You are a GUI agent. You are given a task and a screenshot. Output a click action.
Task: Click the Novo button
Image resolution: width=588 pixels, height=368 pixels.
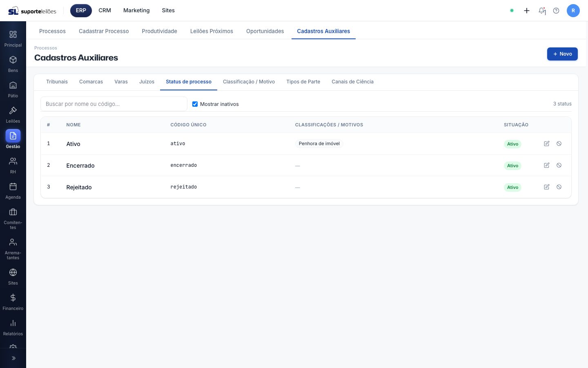pyautogui.click(x=562, y=54)
